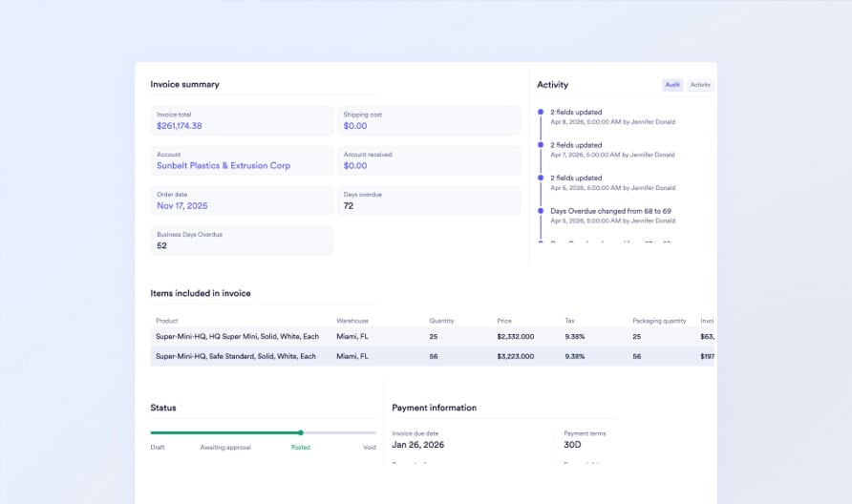Select the Safe Standard, Solid, White row
The height and width of the screenshot is (504, 852).
click(432, 356)
